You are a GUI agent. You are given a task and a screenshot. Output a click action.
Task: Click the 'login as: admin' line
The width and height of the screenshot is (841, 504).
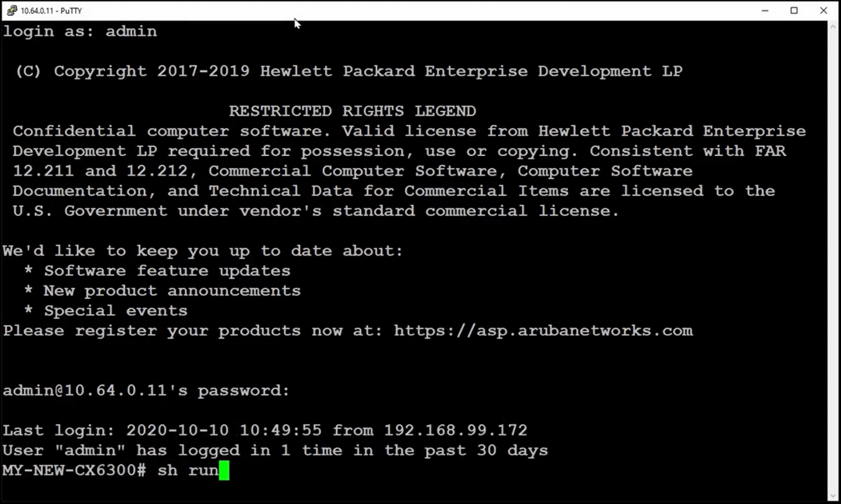(x=79, y=31)
